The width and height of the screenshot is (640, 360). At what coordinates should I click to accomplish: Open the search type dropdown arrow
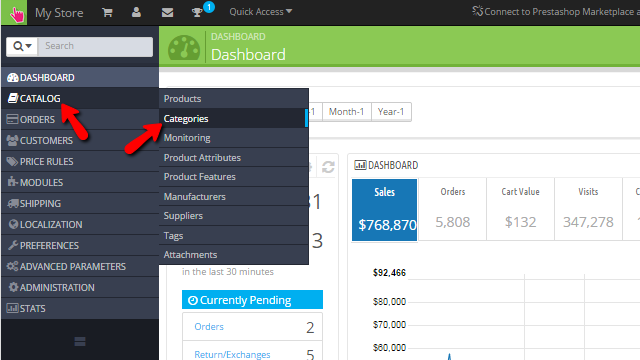coord(22,46)
